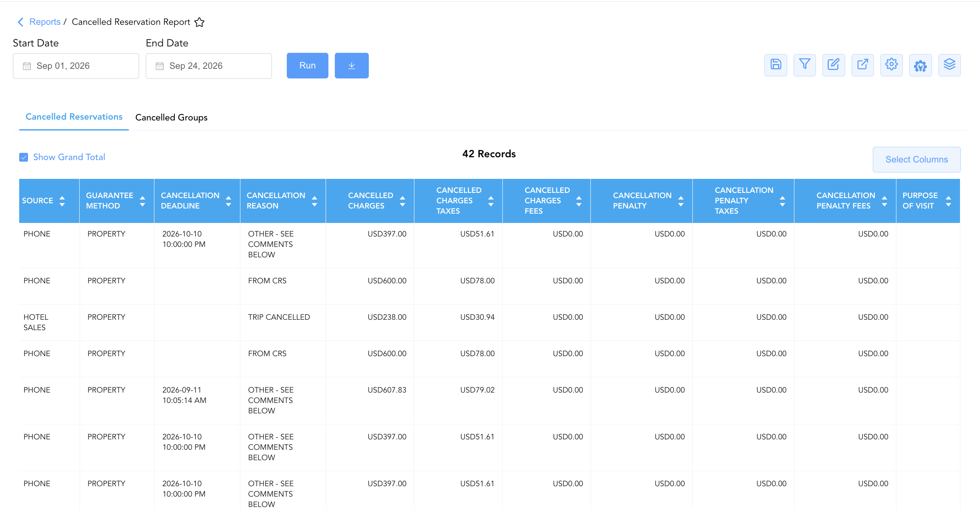The image size is (980, 517).
Task: Toggle Show Grand Total checkbox
Action: pos(24,157)
